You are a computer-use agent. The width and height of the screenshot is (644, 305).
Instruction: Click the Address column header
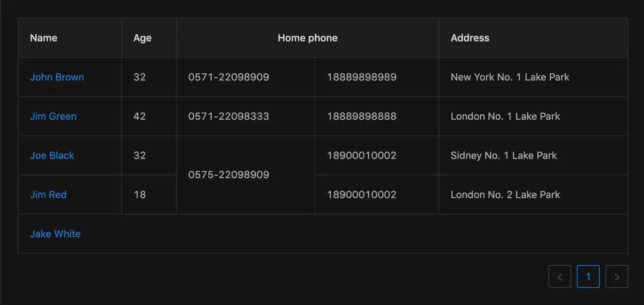pyautogui.click(x=470, y=38)
